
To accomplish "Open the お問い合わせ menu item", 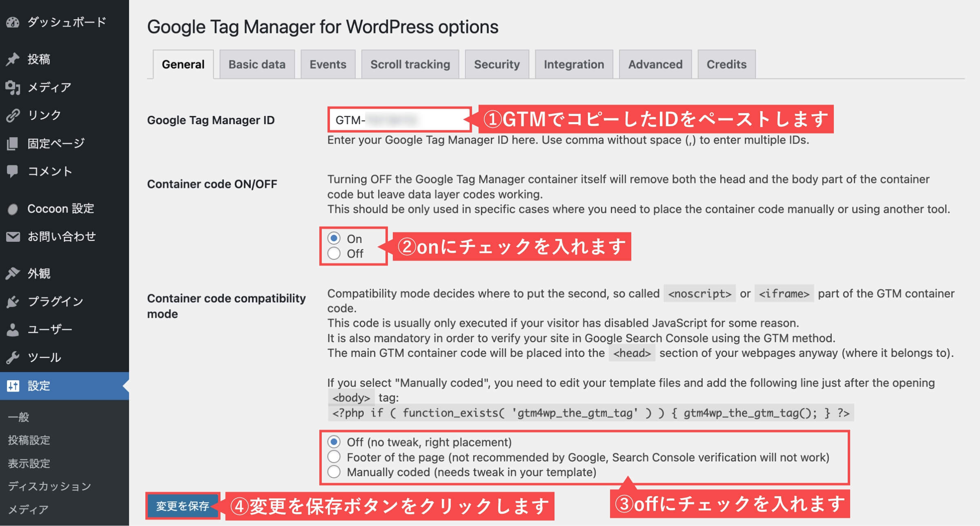I will click(x=65, y=237).
